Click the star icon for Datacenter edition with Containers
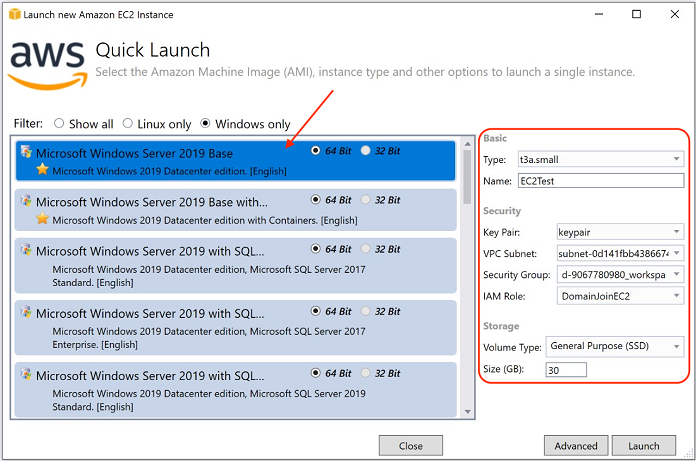 [x=43, y=219]
